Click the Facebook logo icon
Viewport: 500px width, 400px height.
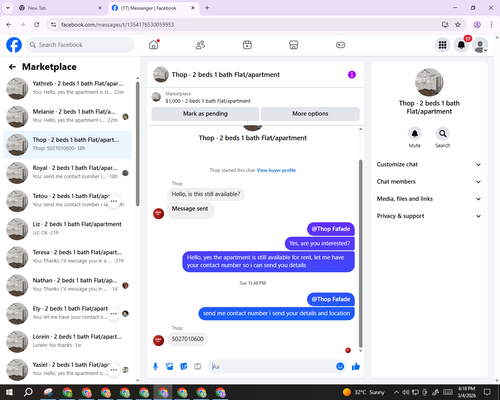click(x=14, y=45)
